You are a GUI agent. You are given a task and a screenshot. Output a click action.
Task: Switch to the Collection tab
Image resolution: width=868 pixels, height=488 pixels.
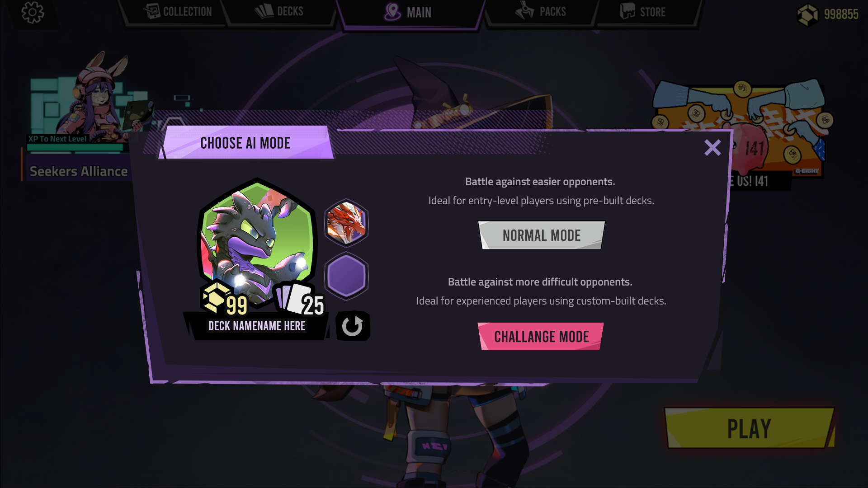pyautogui.click(x=177, y=12)
